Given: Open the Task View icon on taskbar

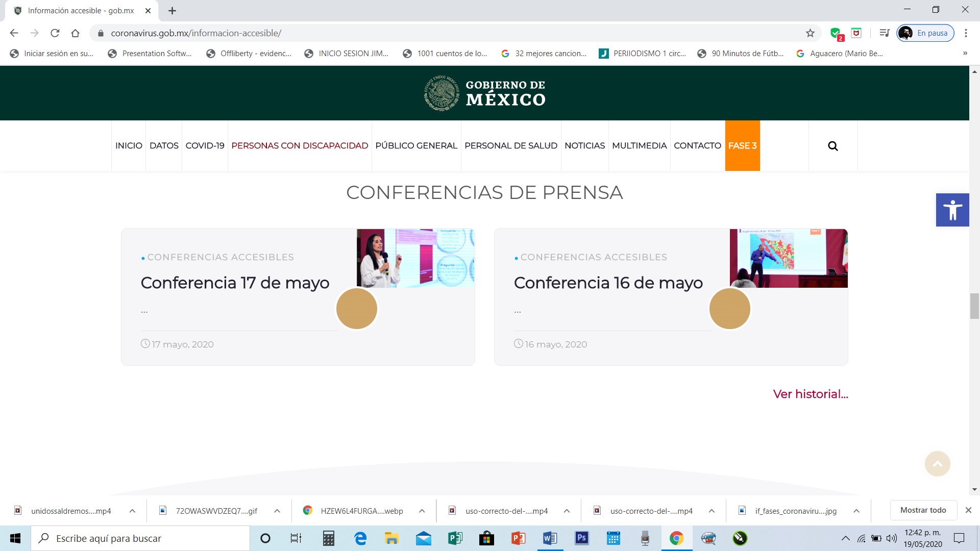Looking at the screenshot, I should pyautogui.click(x=296, y=538).
